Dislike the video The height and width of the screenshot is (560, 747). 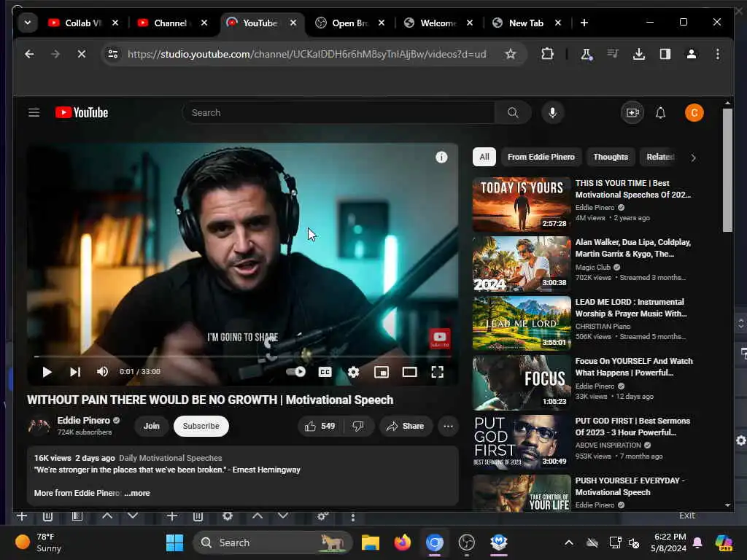[x=358, y=426]
